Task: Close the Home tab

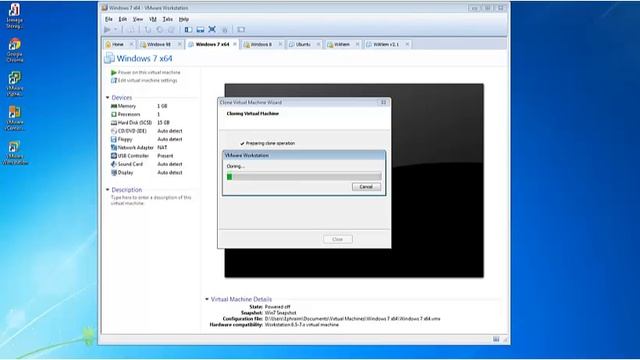Action: [131, 44]
